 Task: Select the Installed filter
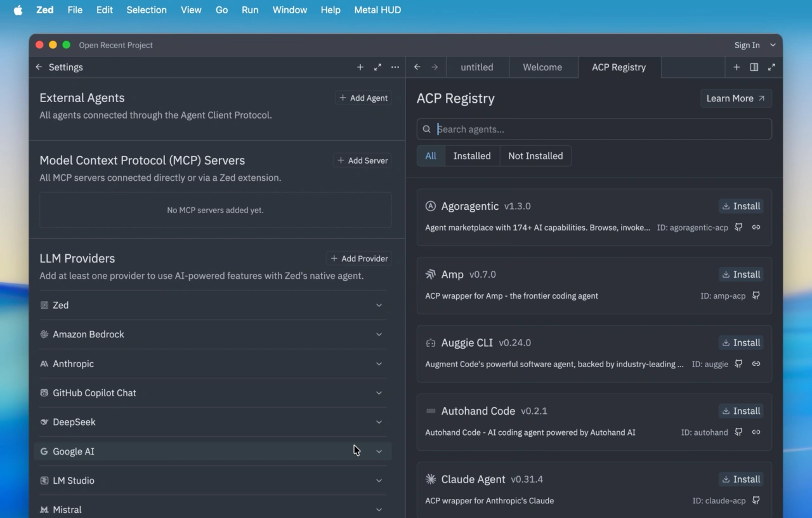point(472,155)
